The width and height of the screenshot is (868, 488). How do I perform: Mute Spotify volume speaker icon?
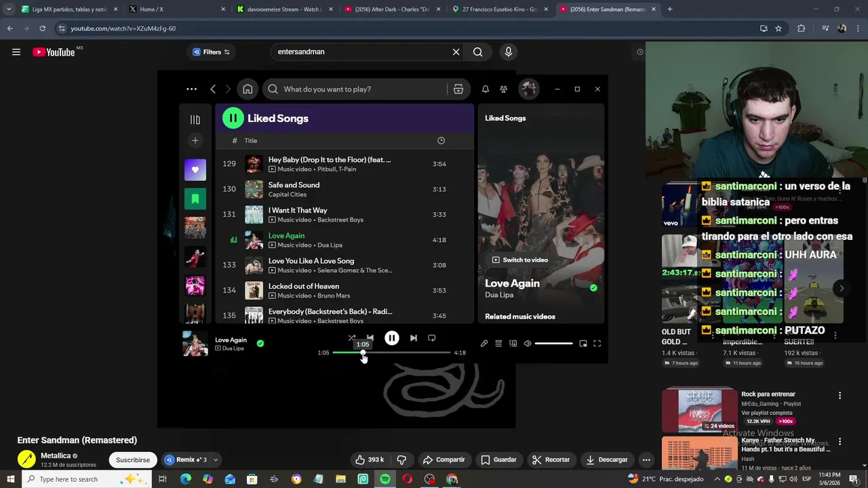pos(528,344)
